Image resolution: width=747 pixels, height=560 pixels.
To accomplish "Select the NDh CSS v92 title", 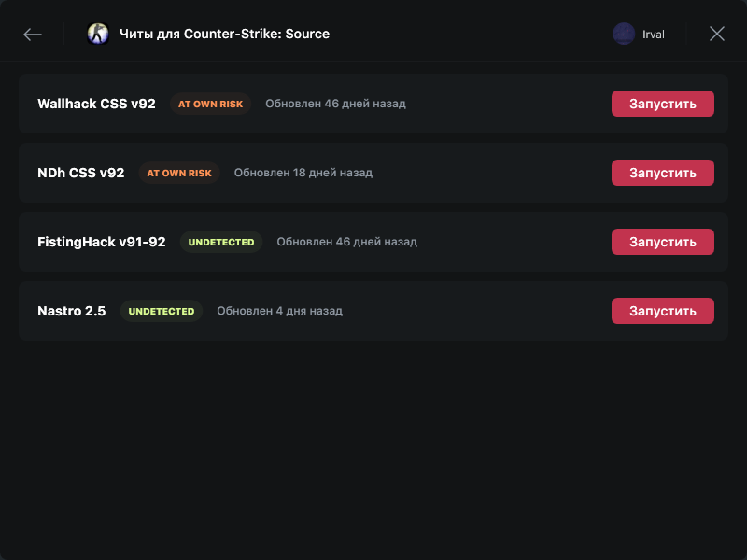I will pos(81,173).
